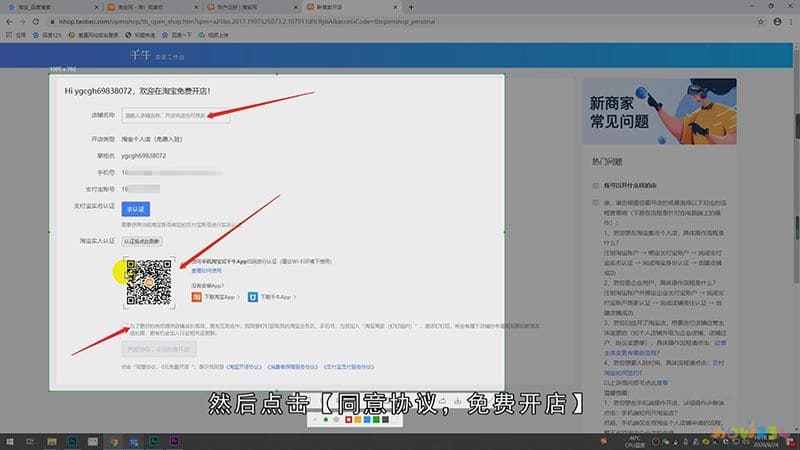Viewport: 800px width, 450px height.
Task: Pick the dark gray swatch in annotation toolbar
Action: [x=385, y=420]
